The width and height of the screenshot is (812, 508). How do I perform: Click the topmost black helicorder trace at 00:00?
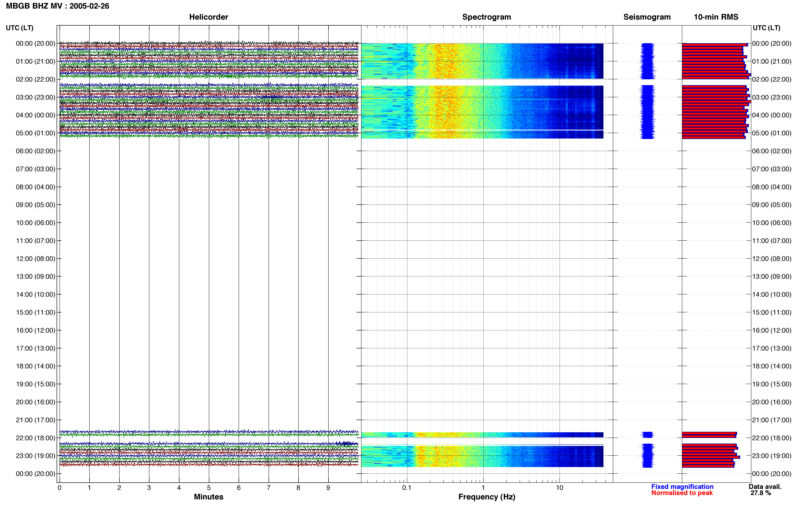coord(209,43)
